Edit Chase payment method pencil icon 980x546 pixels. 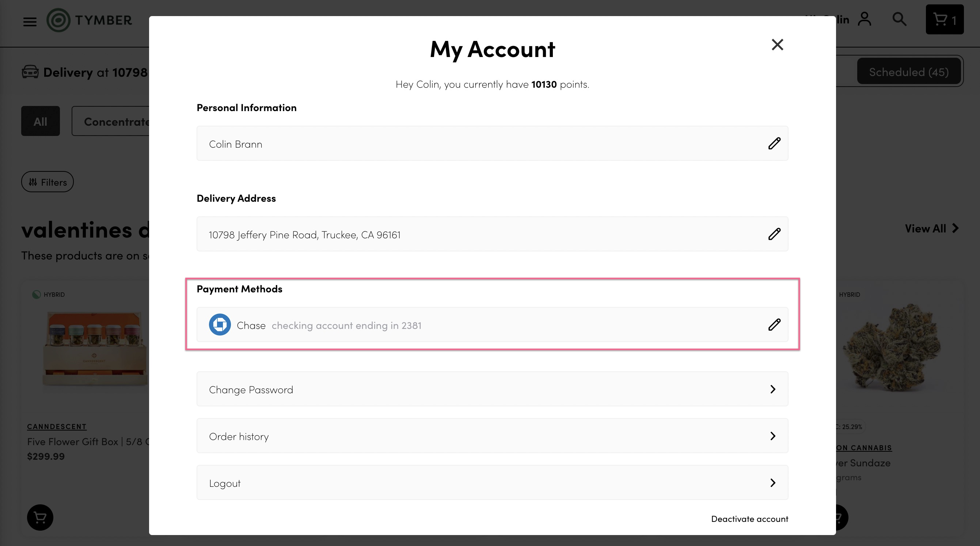(x=774, y=325)
